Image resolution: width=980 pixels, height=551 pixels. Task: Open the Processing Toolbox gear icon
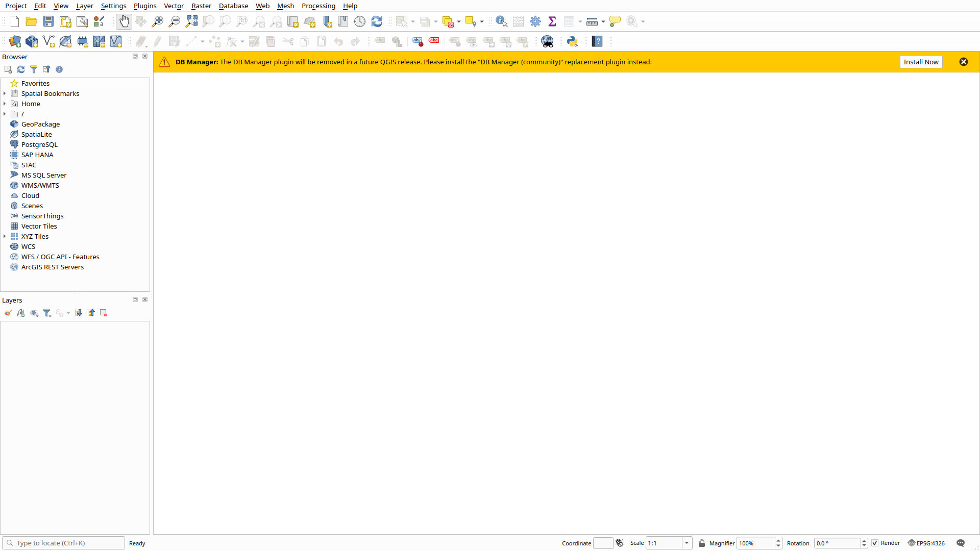[x=535, y=21]
